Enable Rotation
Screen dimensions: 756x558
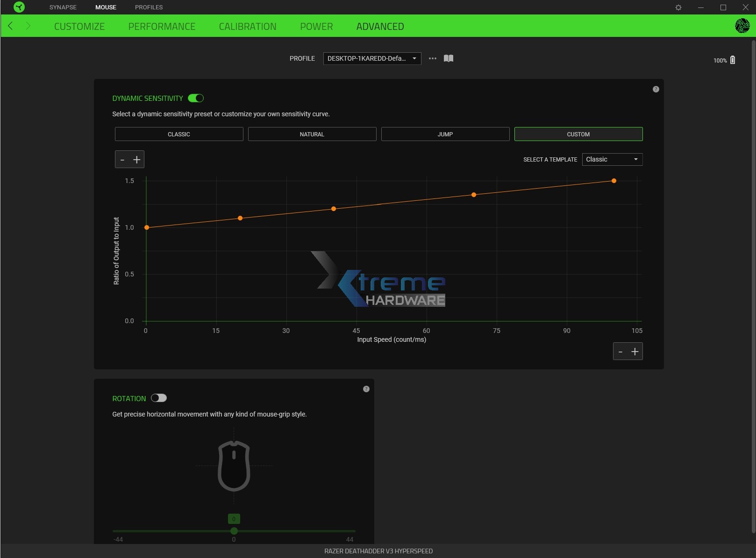pos(159,398)
